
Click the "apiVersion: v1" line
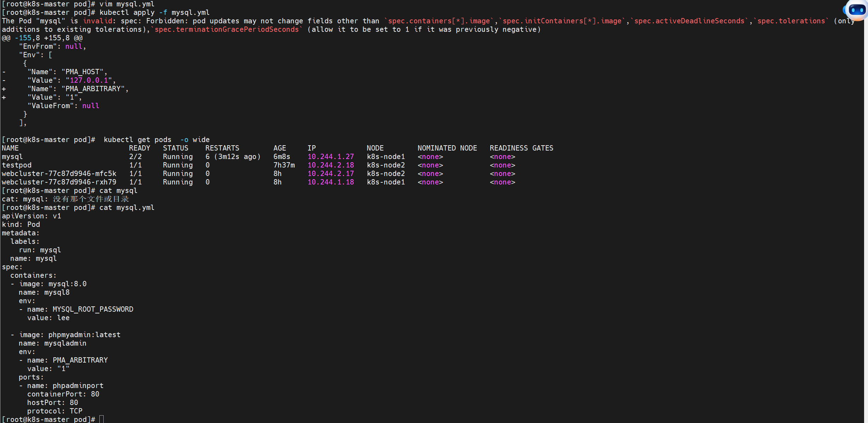click(x=31, y=216)
